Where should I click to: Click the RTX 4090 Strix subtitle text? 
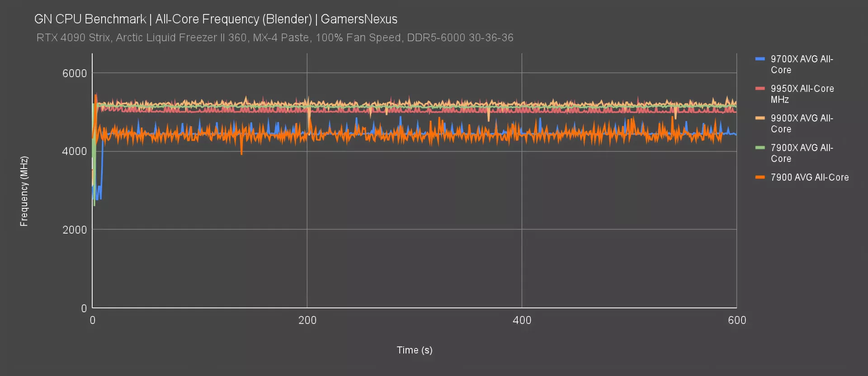275,38
